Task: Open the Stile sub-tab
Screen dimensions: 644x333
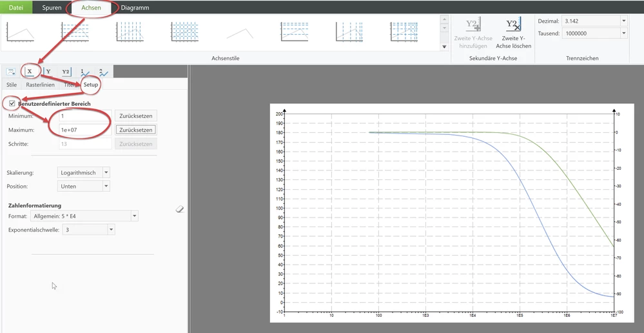Action: (x=12, y=85)
